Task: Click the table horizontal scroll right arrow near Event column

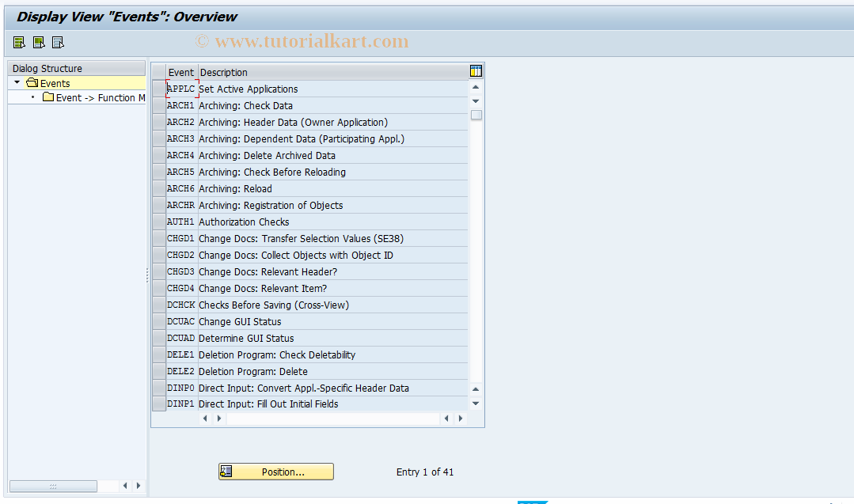Action: click(x=219, y=419)
